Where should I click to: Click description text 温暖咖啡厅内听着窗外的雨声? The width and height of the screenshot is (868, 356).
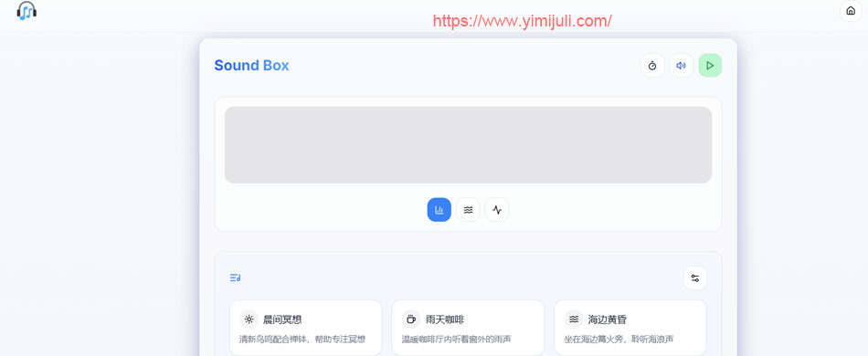(456, 339)
